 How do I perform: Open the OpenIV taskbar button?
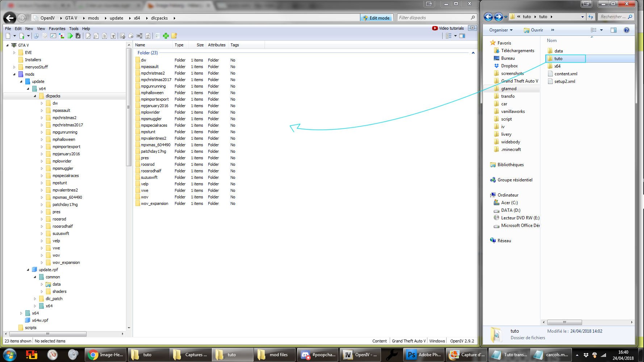pyautogui.click(x=360, y=355)
